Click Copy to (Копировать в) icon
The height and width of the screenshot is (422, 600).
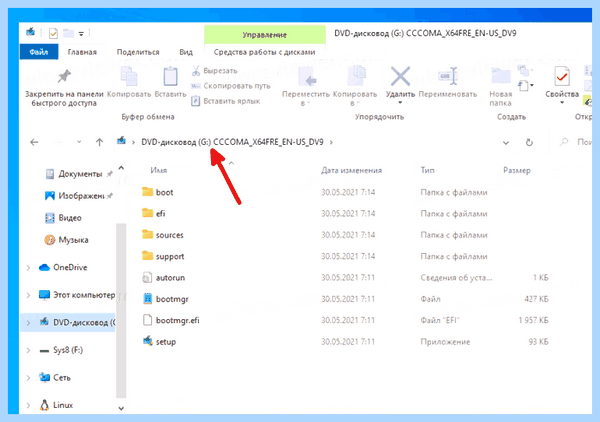(356, 75)
